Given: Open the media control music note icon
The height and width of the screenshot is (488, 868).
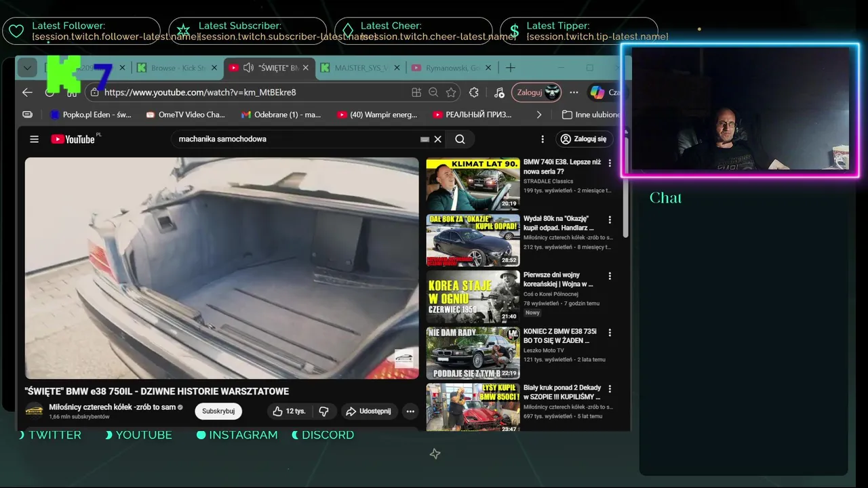Looking at the screenshot, I should [x=499, y=93].
